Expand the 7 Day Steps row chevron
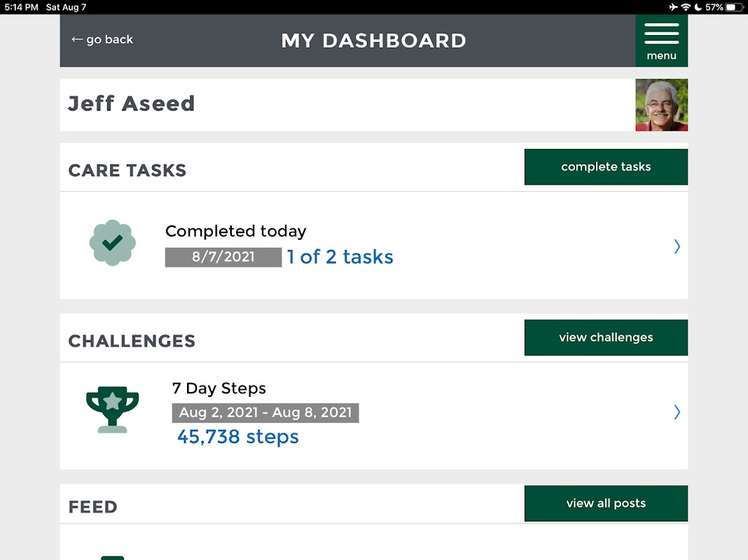 [677, 412]
